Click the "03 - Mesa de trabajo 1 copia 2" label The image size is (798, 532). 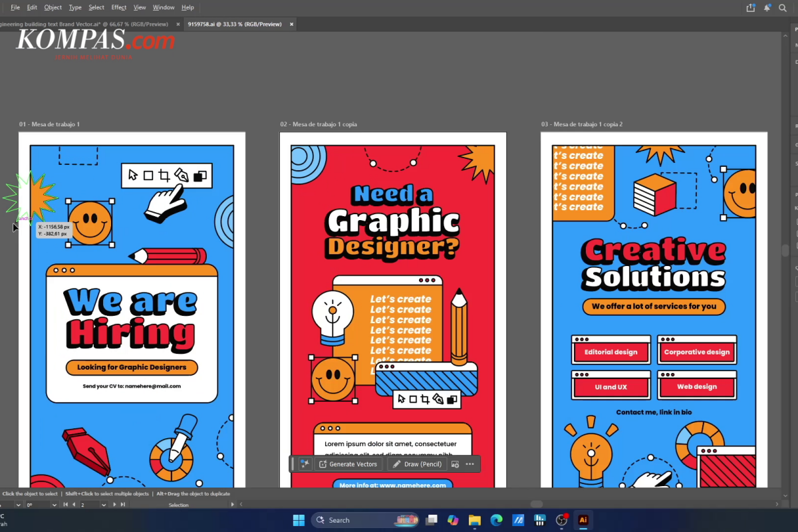click(582, 124)
